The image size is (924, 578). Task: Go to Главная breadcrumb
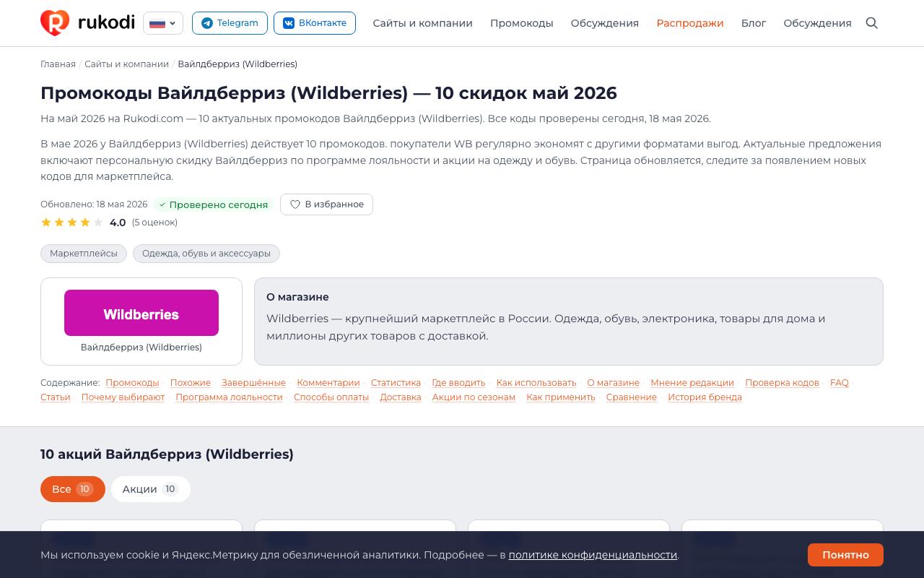[58, 64]
